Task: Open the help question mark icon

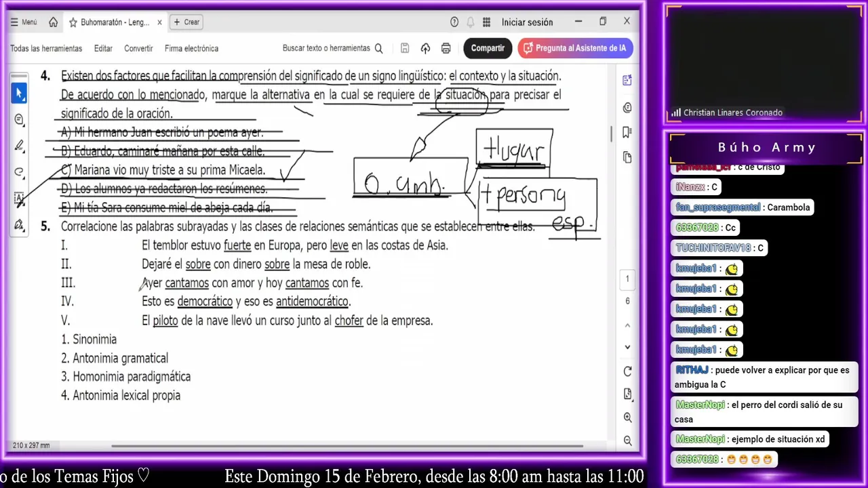Action: pos(454,22)
